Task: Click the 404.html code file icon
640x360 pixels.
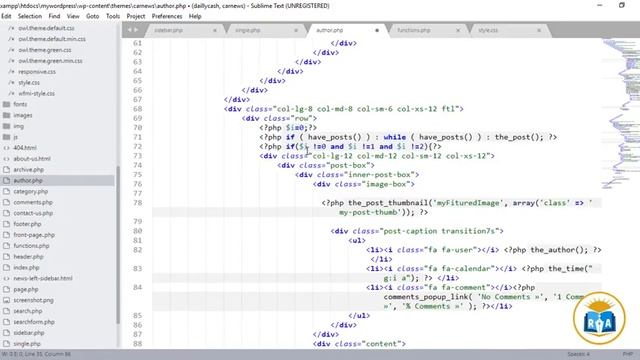Action: (x=7, y=148)
